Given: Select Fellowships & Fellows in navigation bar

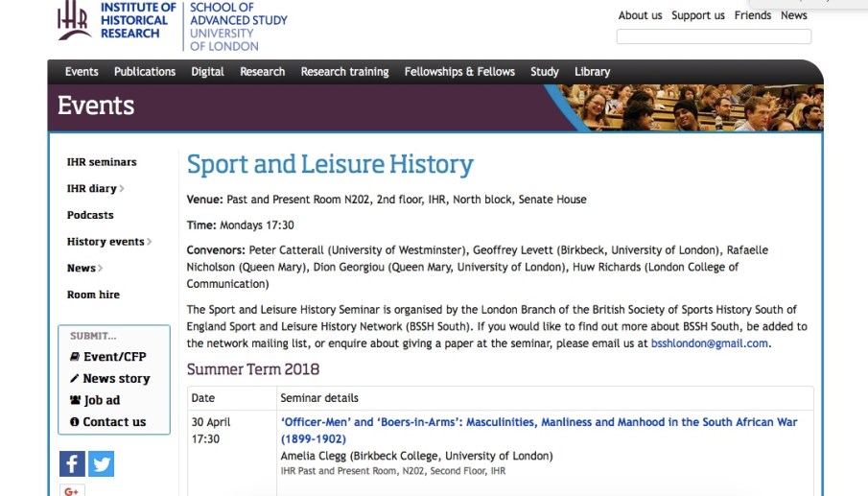Looking at the screenshot, I should (x=459, y=72).
